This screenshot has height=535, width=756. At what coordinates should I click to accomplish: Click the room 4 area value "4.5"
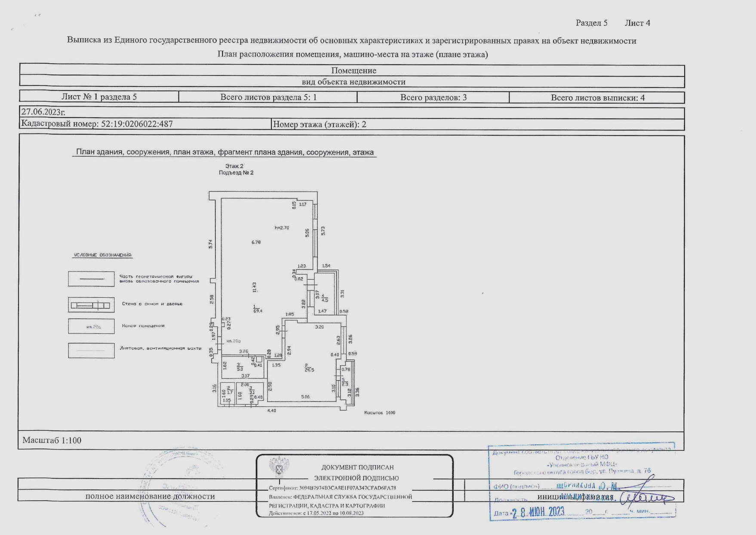coord(325,300)
